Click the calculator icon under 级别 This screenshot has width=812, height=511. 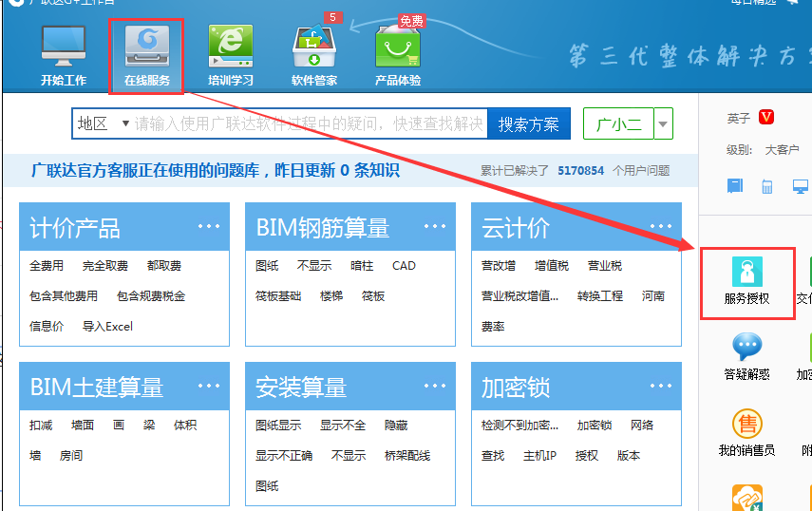tap(767, 186)
